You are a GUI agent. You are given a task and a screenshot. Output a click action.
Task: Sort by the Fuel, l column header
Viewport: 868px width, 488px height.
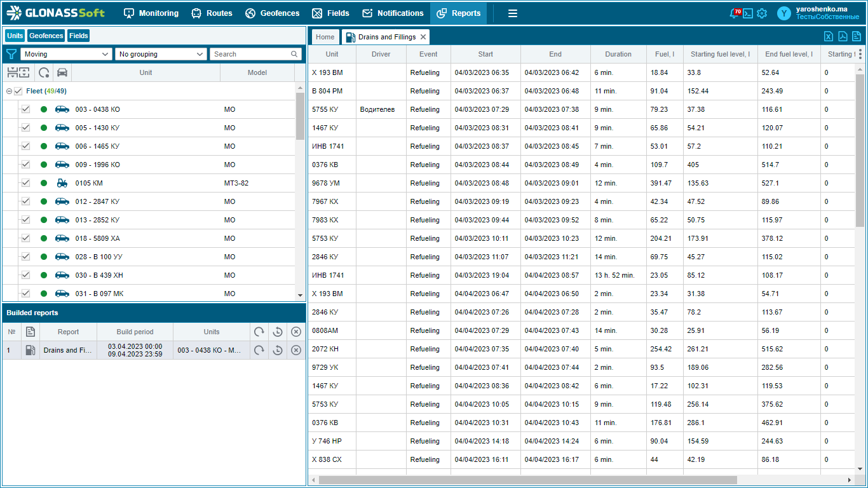(665, 54)
